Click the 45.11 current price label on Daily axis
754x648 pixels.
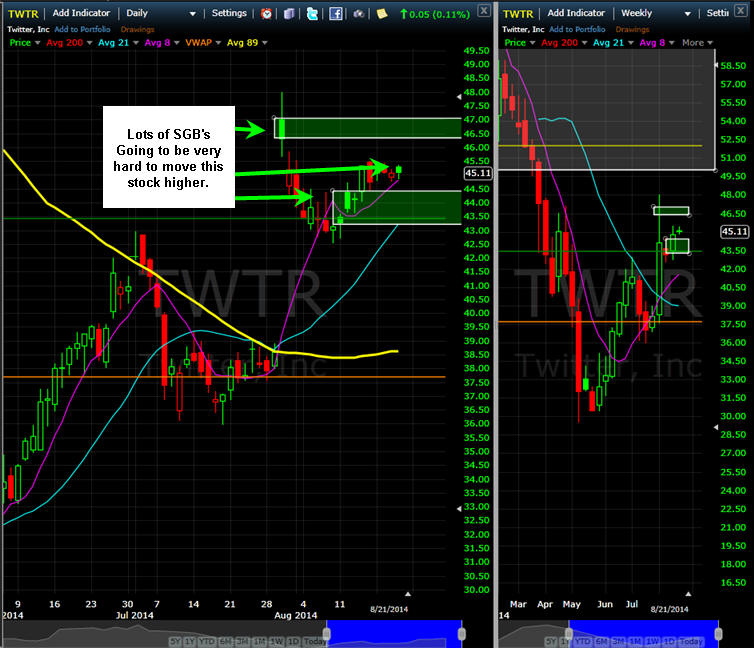tap(478, 174)
